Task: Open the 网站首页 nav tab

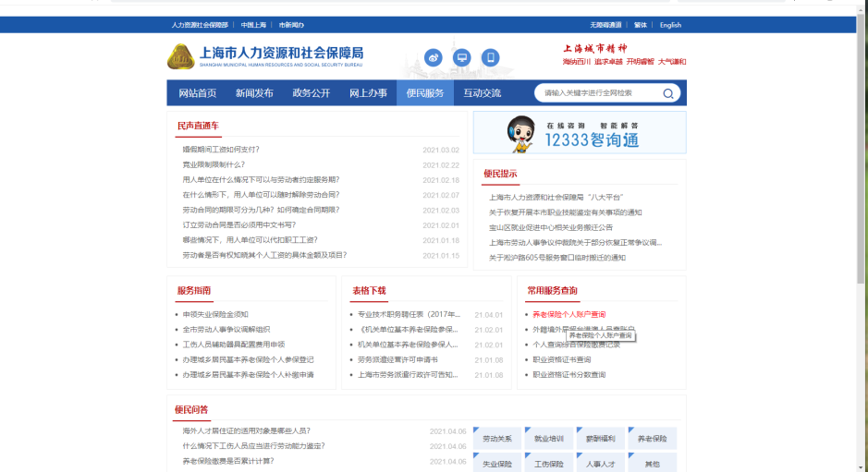Action: [198, 93]
